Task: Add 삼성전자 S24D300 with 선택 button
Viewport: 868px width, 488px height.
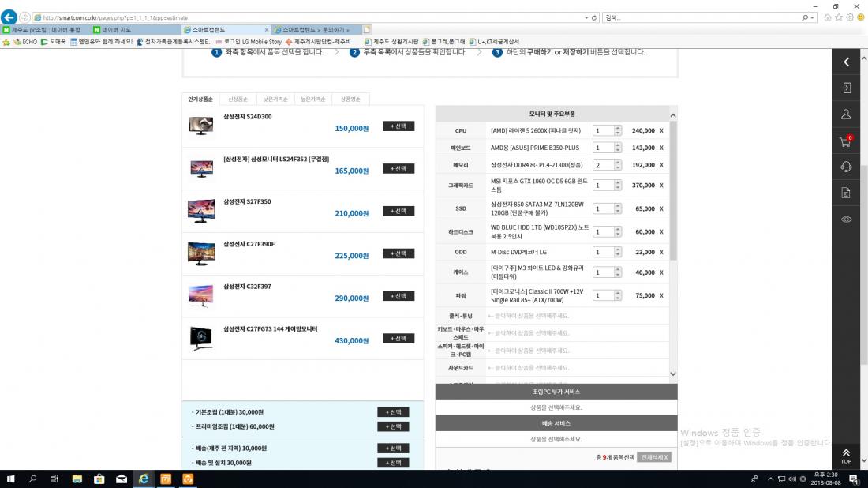Action: point(398,126)
